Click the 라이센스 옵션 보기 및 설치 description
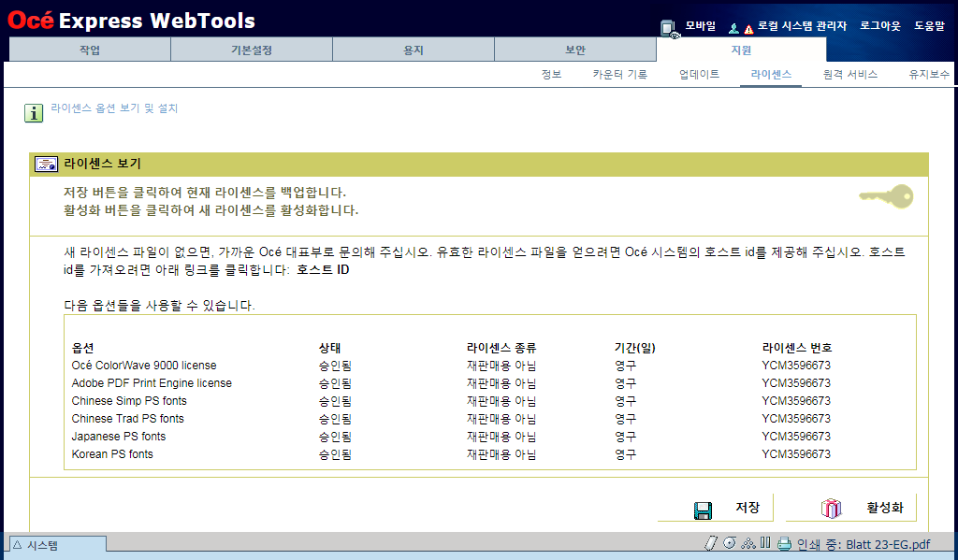The width and height of the screenshot is (958, 560). [114, 108]
